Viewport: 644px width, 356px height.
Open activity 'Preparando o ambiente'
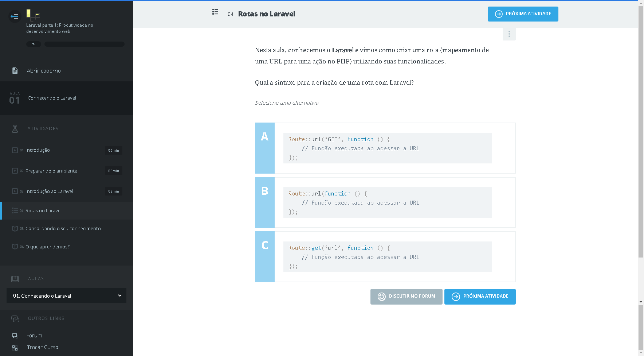(x=51, y=171)
